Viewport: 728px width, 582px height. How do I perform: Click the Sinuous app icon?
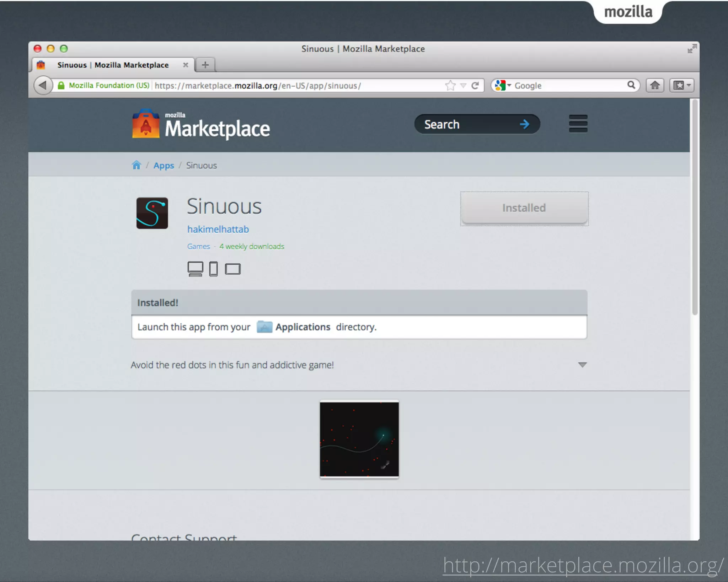point(152,213)
